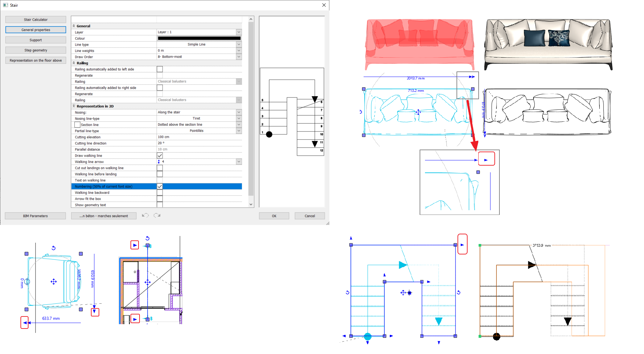Screen dimensions: 644x354
Task: Uncheck the Numbering (50% of current font size) option
Action: click(160, 186)
